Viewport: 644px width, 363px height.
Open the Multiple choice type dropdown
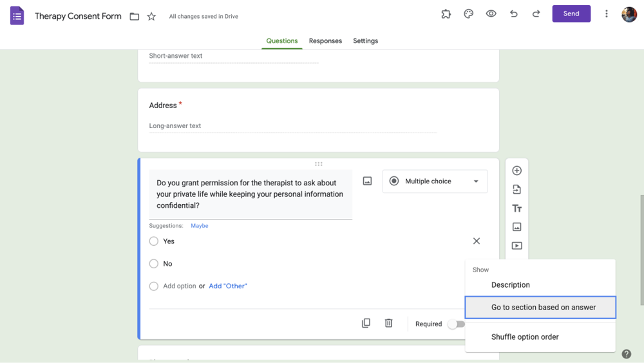435,181
